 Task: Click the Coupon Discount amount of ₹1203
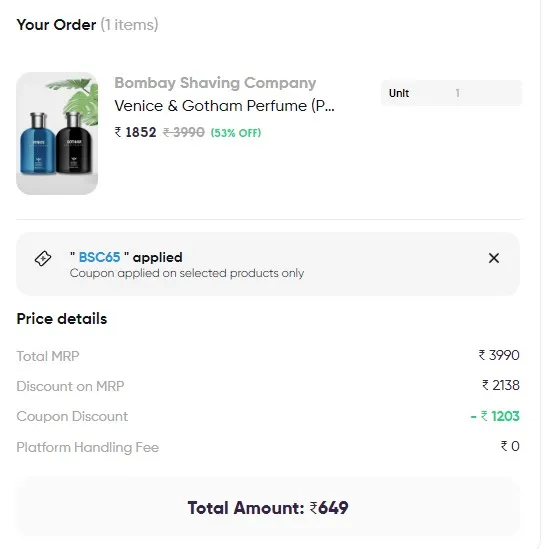point(495,416)
